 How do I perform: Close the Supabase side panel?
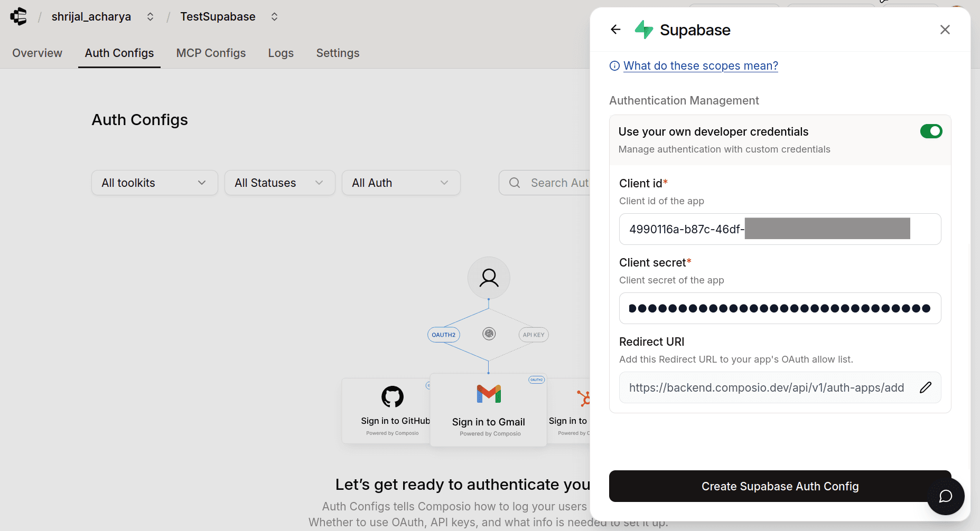945,30
